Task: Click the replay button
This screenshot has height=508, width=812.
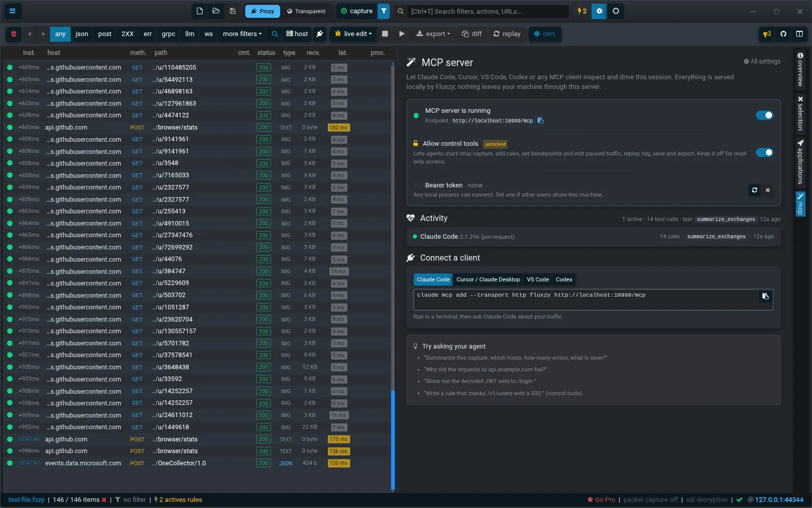Action: 506,34
